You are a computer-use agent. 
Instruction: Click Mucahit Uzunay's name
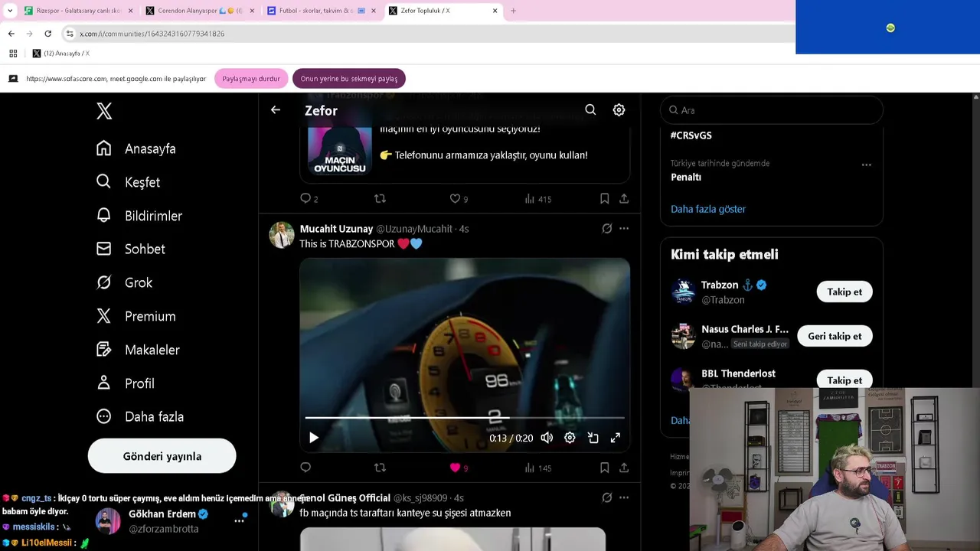tap(336, 229)
